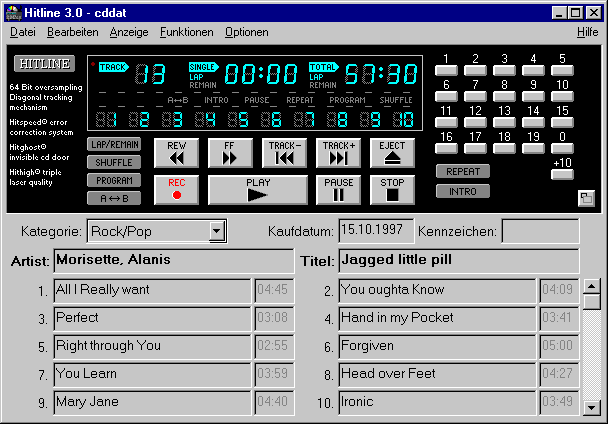Screen dimensions: 608x424
Task: Select track keypad button 13
Action: tap(504, 122)
